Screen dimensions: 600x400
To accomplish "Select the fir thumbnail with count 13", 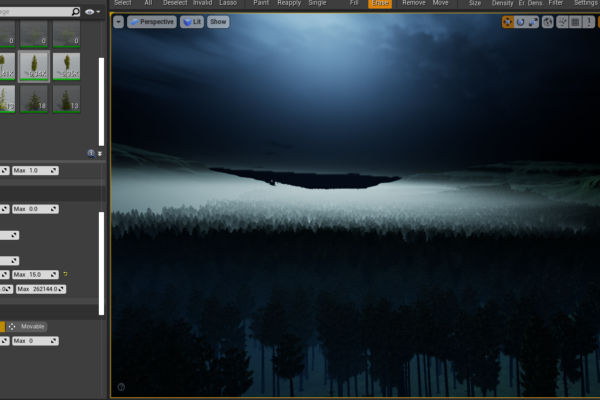I will click(x=67, y=99).
